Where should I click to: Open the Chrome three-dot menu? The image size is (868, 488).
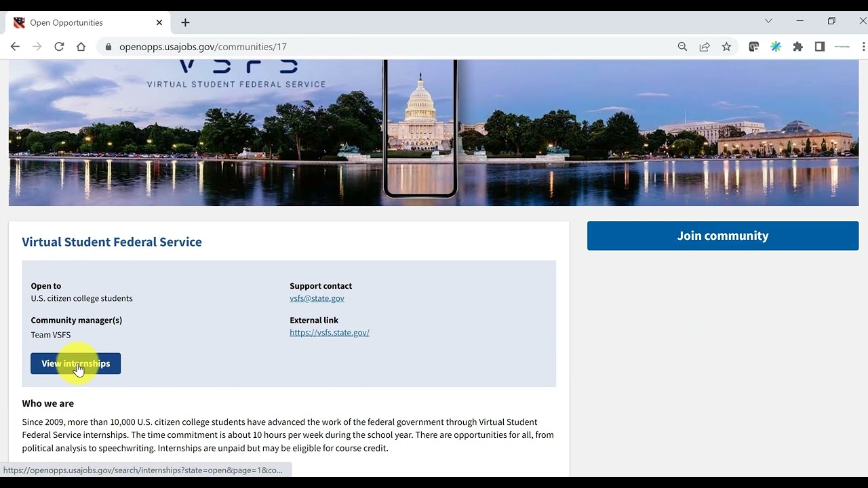click(x=863, y=47)
